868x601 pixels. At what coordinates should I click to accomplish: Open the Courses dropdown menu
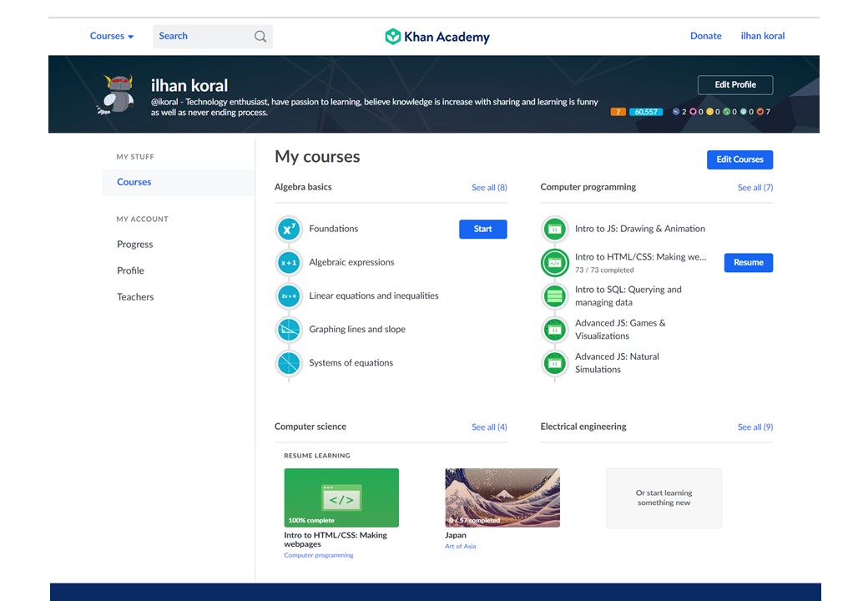[112, 36]
